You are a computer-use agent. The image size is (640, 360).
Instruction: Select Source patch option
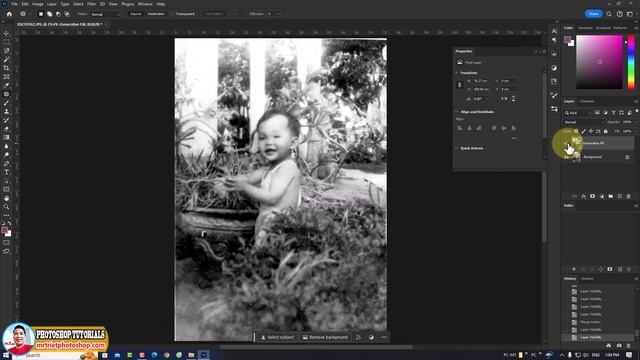point(136,14)
